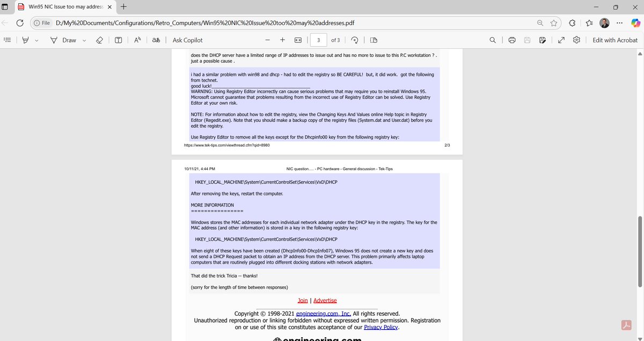Viewport: 644px width, 341px height.
Task: Click the Acrobat floating button at bottom right
Action: coord(626,325)
